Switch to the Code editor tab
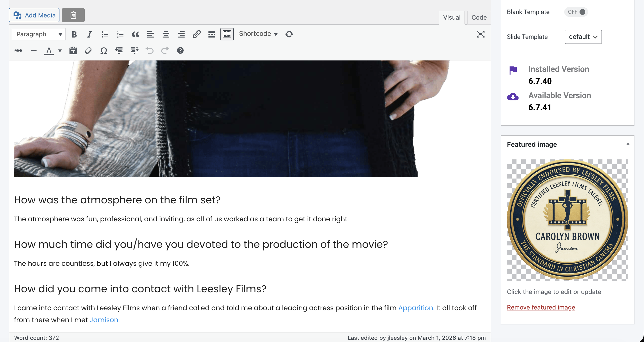Image resolution: width=644 pixels, height=342 pixels. 479,17
